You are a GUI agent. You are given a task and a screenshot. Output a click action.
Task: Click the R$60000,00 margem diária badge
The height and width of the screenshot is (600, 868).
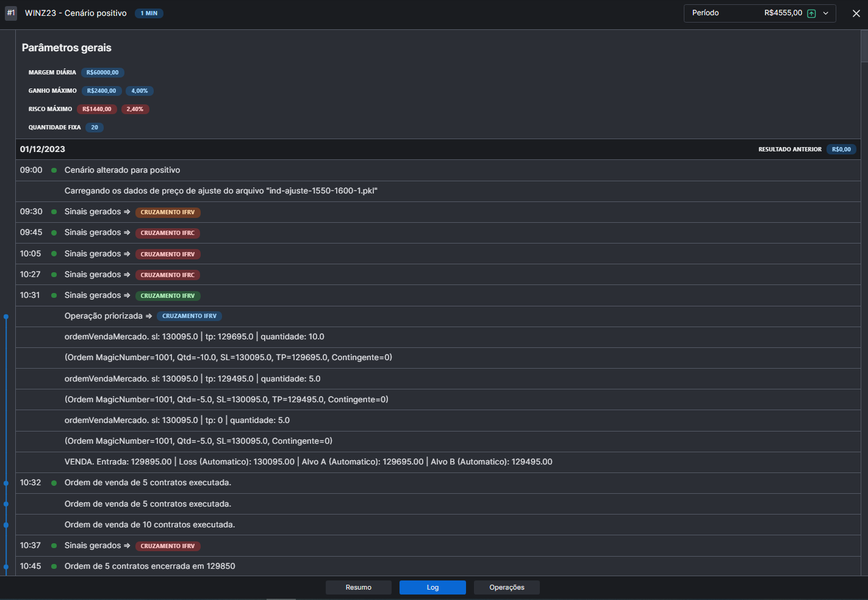tap(102, 73)
